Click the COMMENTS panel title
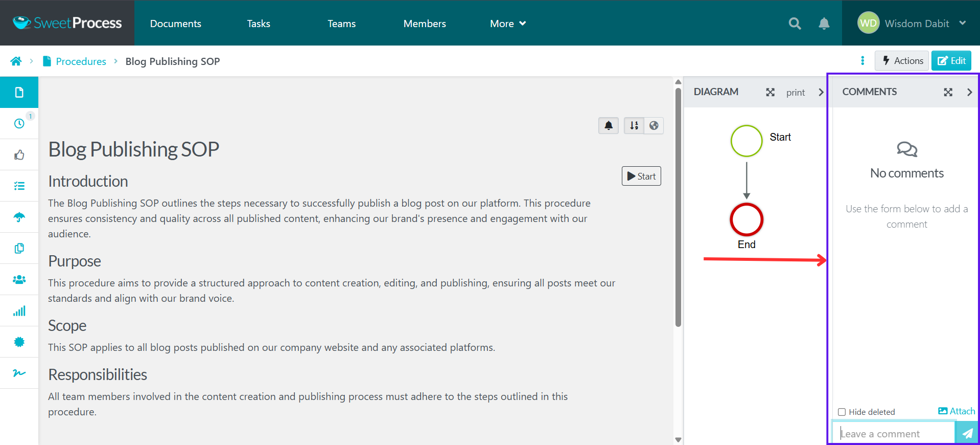This screenshot has height=445, width=980. [x=869, y=92]
